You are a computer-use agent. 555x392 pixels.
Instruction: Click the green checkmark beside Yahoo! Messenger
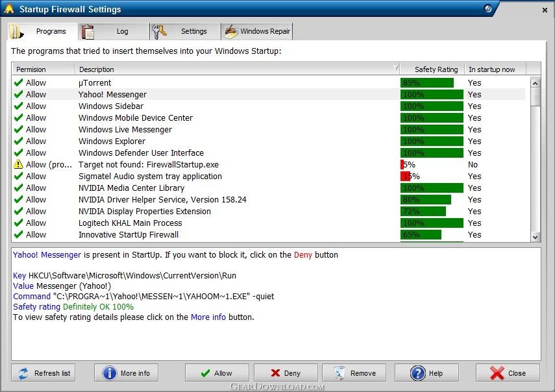[18, 95]
